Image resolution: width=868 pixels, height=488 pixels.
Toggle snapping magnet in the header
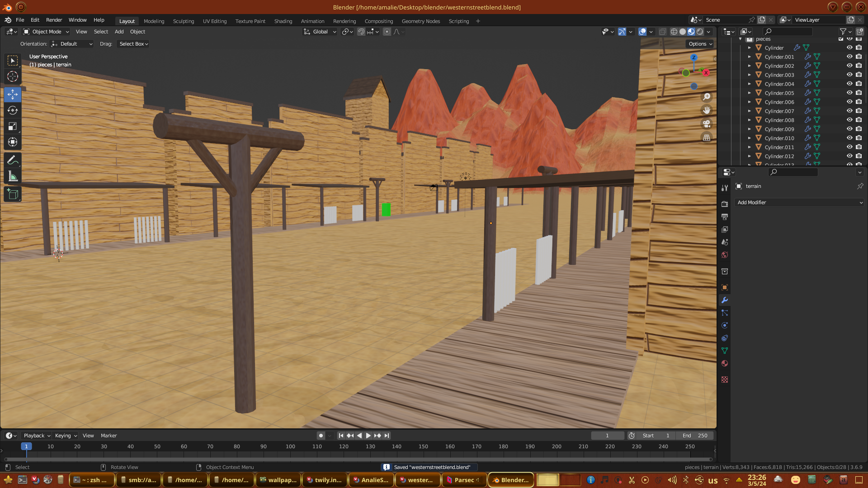(361, 32)
